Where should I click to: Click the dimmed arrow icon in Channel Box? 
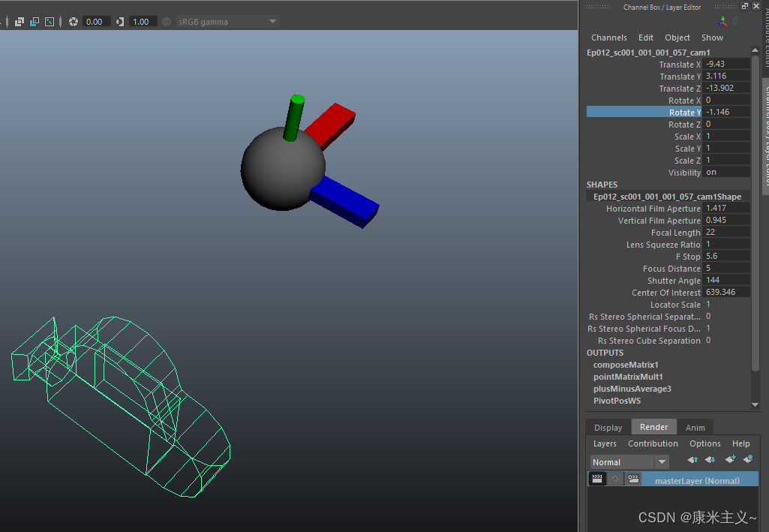pos(753,21)
